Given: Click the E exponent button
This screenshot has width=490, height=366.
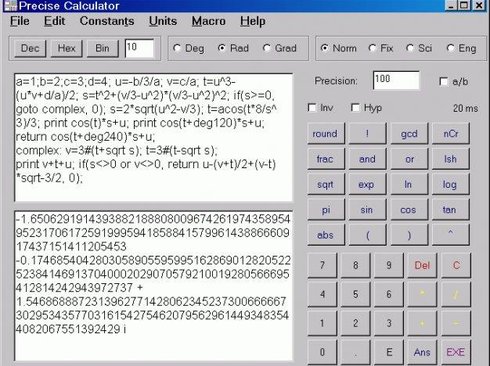Looking at the screenshot, I should coord(389,352).
